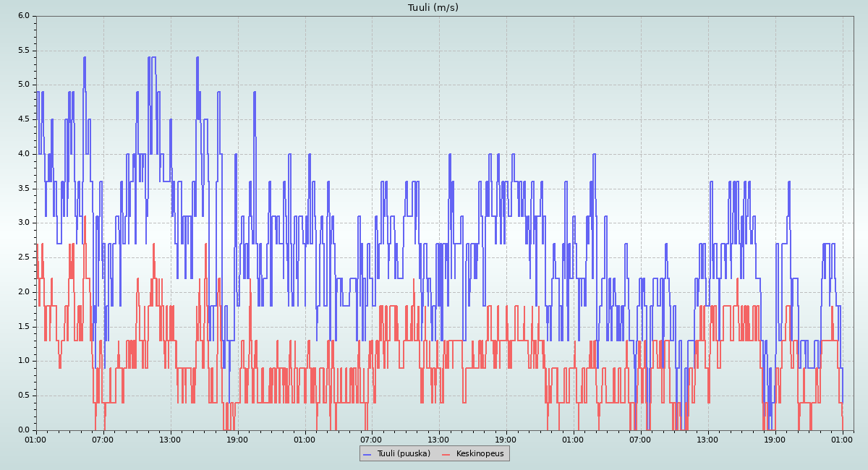
Task: Click the 6.0 y-axis tick label
Action: coord(24,16)
